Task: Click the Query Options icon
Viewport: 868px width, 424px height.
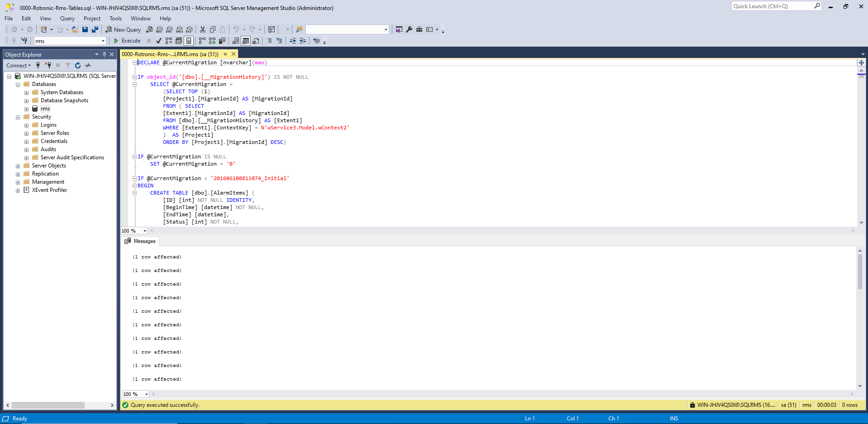Action: (x=179, y=41)
